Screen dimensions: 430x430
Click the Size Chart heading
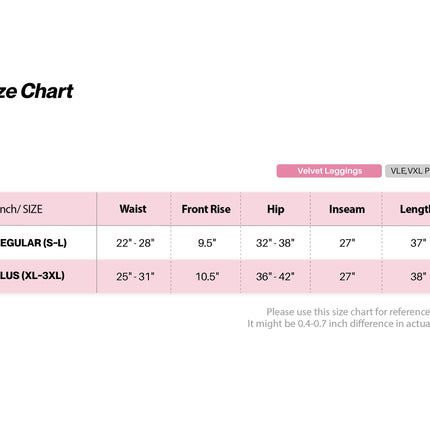(36, 91)
